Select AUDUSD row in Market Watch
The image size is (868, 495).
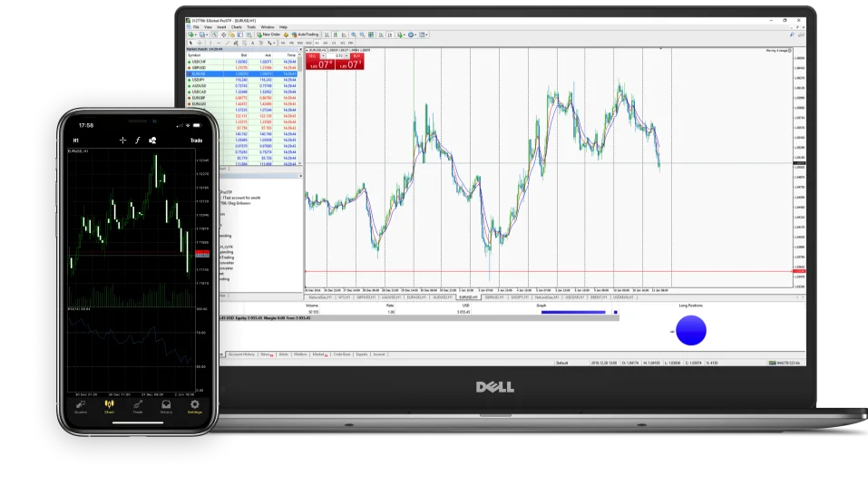(243, 86)
